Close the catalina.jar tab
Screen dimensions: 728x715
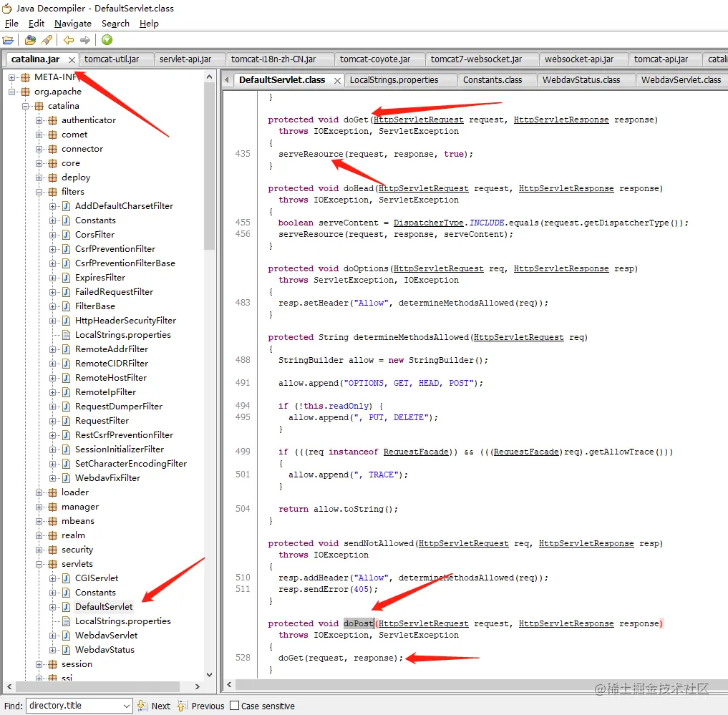[72, 60]
